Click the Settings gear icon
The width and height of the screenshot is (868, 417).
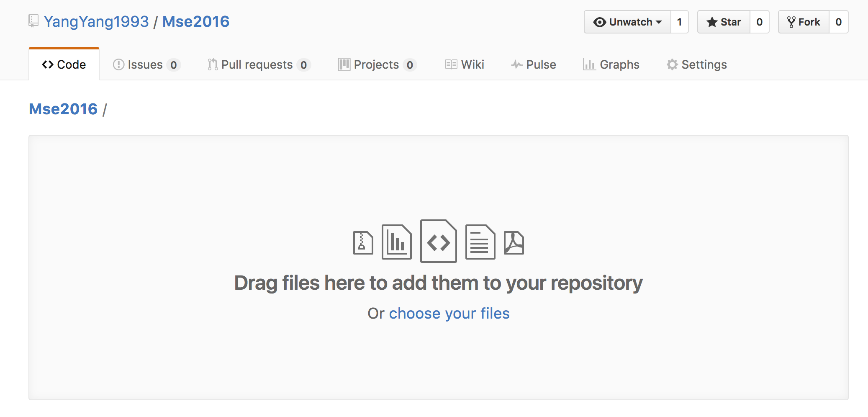coord(672,64)
